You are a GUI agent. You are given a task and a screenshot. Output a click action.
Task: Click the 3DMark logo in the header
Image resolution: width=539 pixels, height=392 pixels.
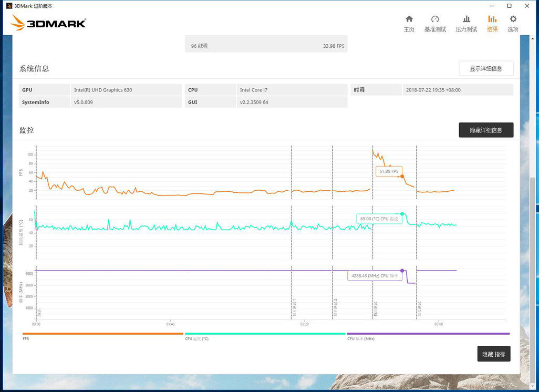tap(48, 23)
